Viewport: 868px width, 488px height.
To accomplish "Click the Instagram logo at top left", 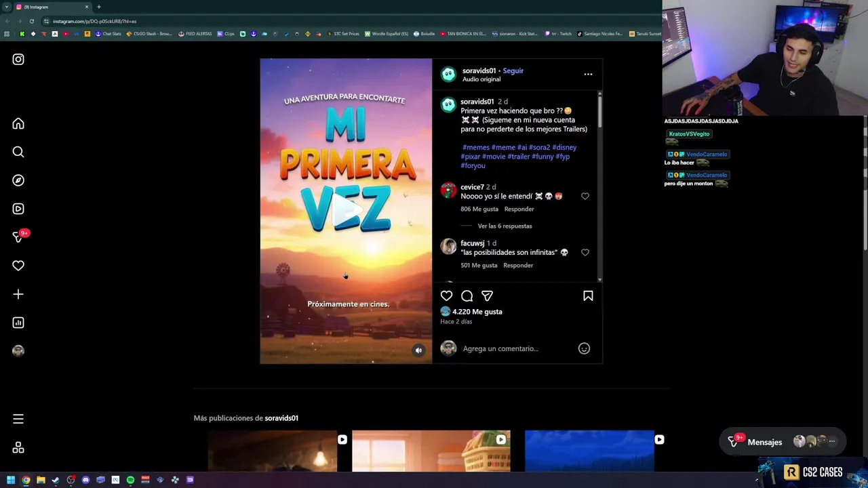I will point(18,59).
